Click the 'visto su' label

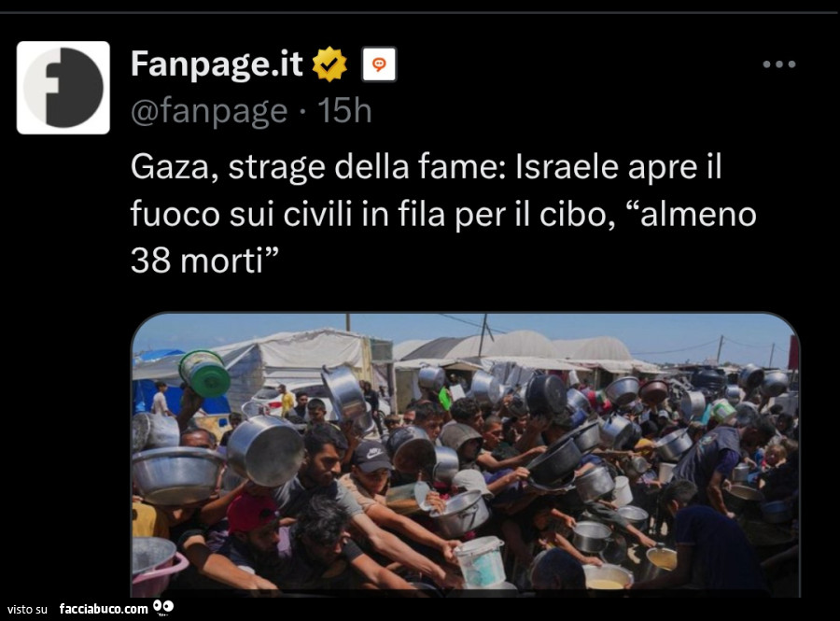(x=27, y=609)
